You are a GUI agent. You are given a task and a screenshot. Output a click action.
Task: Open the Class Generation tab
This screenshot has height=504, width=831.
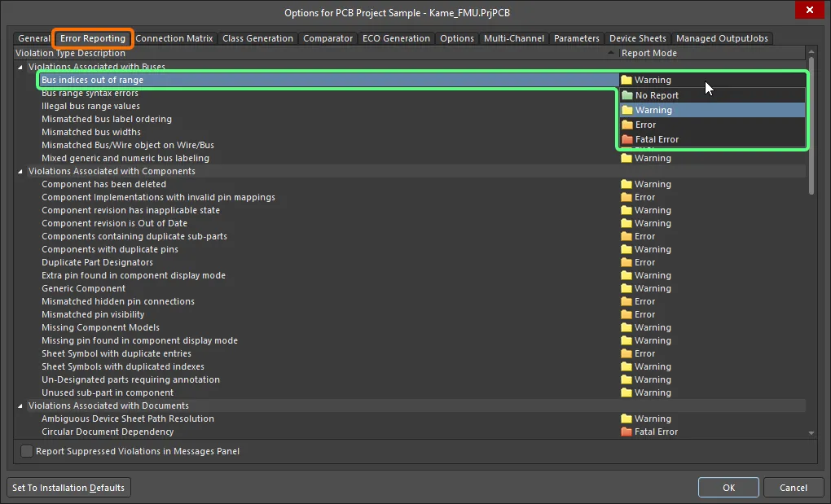tap(257, 38)
